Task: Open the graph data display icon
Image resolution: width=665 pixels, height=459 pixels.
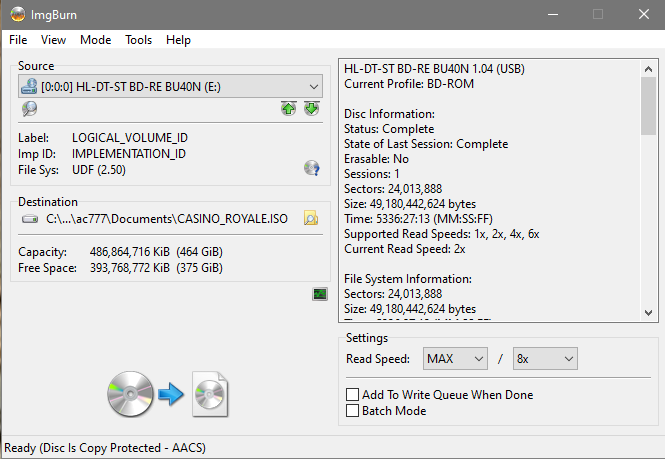Action: (320, 294)
